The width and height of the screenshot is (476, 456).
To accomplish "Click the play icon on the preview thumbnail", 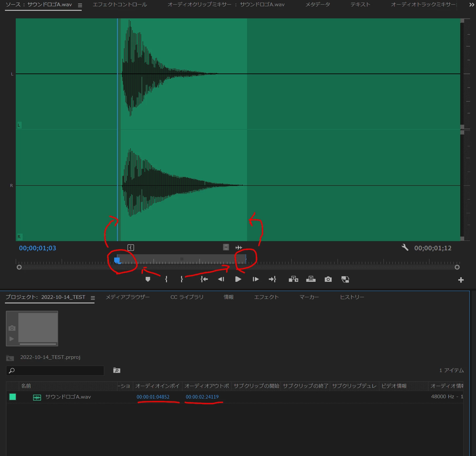I will tap(12, 339).
